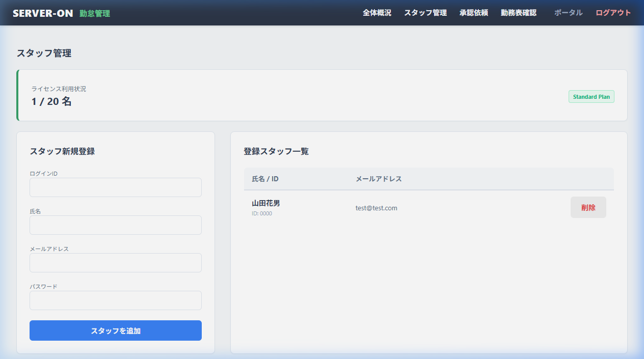644x359 pixels.
Task: Click into the 氏名 text field
Action: coord(116,225)
